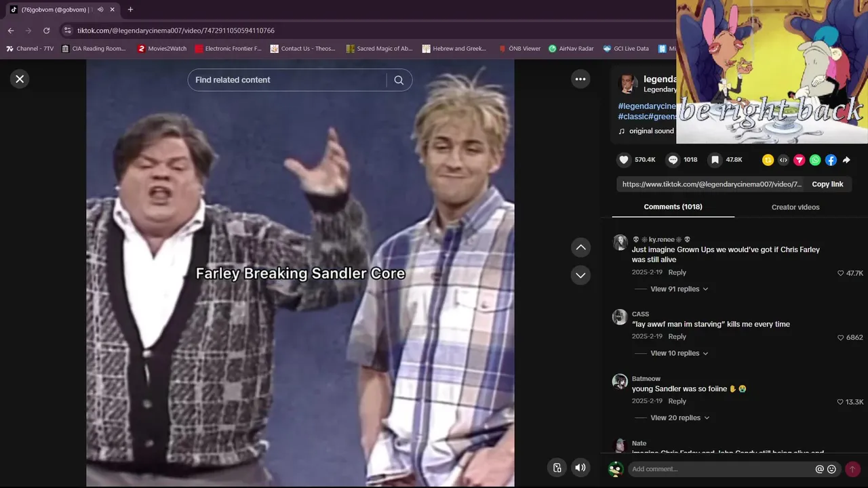Click the video link URL text

(x=712, y=184)
